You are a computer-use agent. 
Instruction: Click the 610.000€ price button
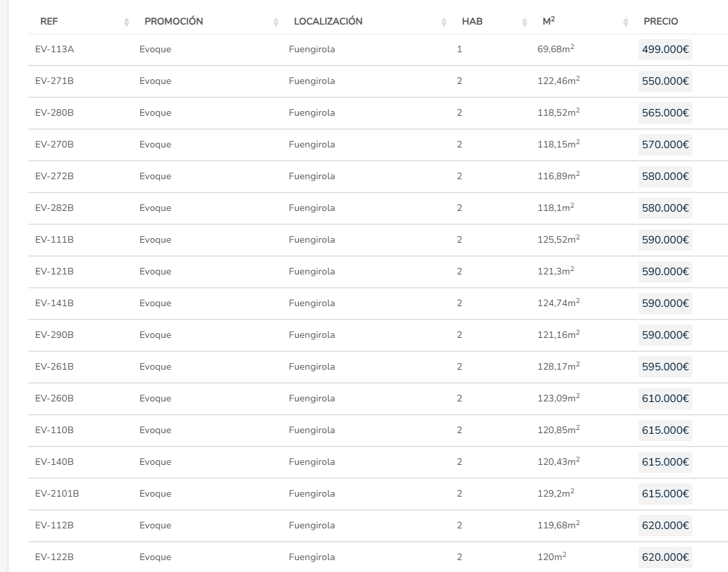pyautogui.click(x=665, y=399)
